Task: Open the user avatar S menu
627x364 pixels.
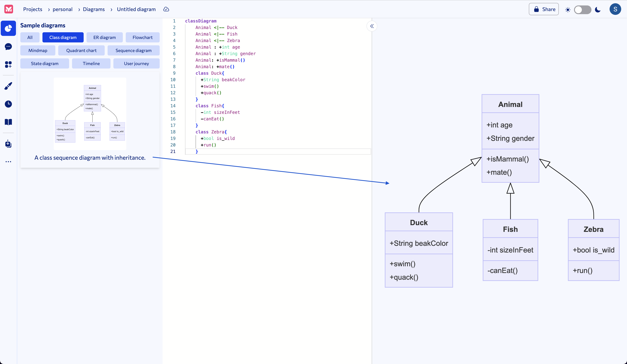Action: coord(615,9)
